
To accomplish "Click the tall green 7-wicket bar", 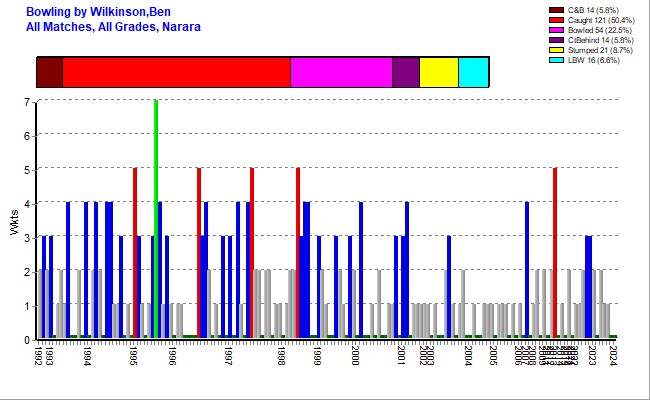I will coord(155,218).
